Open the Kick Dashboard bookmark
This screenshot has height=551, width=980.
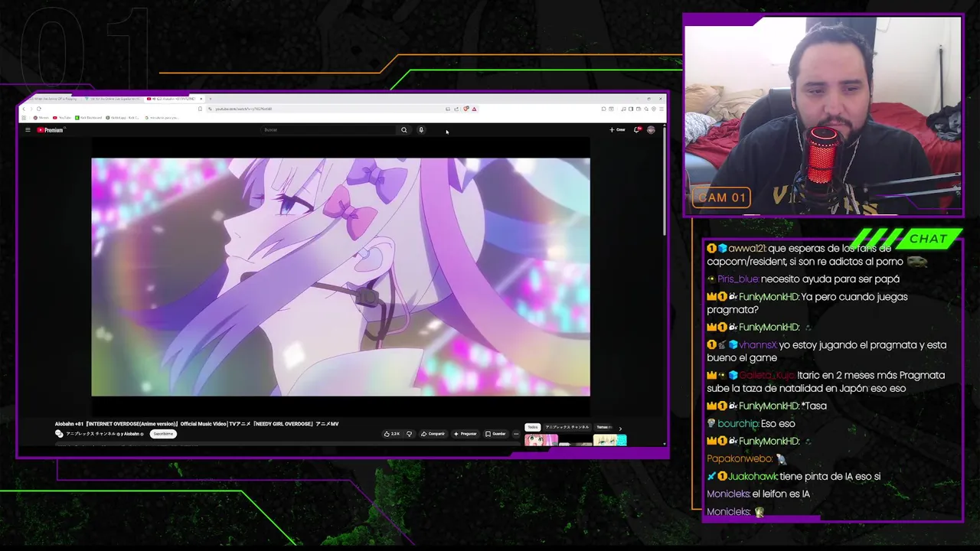pyautogui.click(x=89, y=118)
